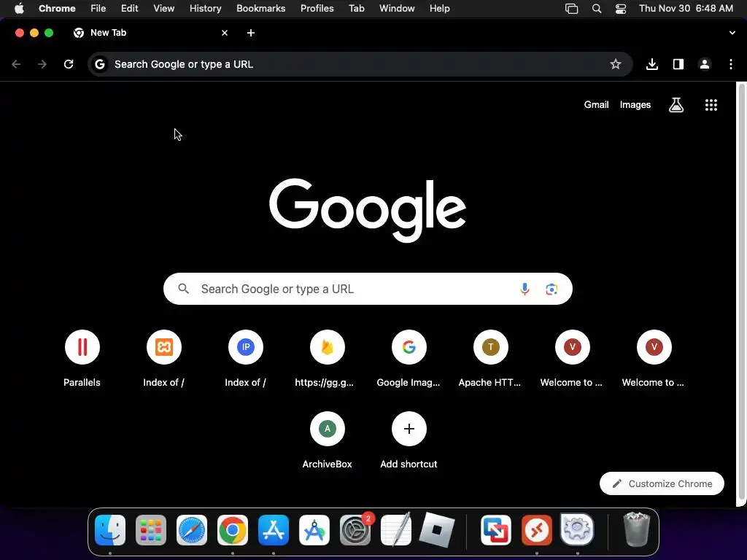Open Chrome's three-dot menu
747x560 pixels.
pyautogui.click(x=731, y=64)
